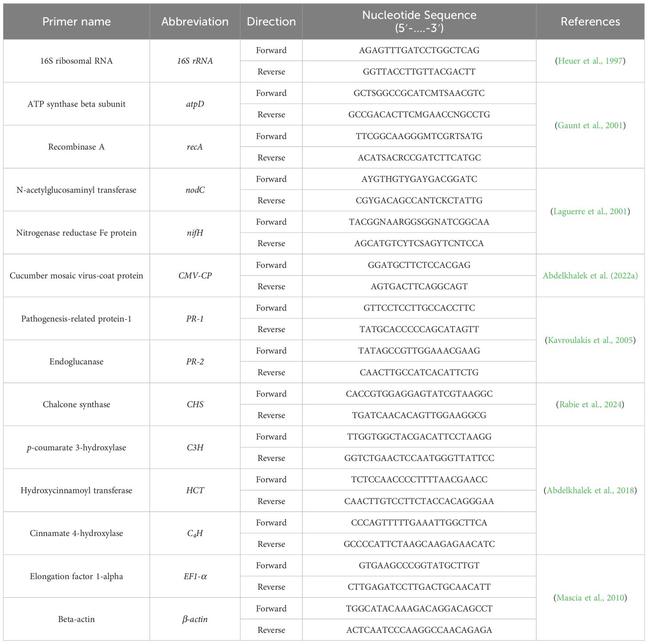This screenshot has height=644, width=648.
Task: Select the recA reverse sequence ACATSACRCCGATCTTCATGC
Action: [x=419, y=158]
